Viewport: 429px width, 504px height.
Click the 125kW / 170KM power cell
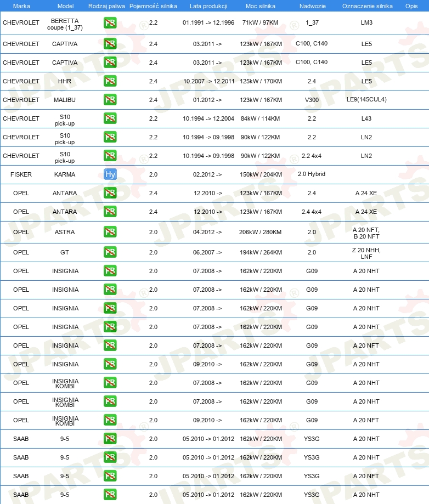click(261, 81)
